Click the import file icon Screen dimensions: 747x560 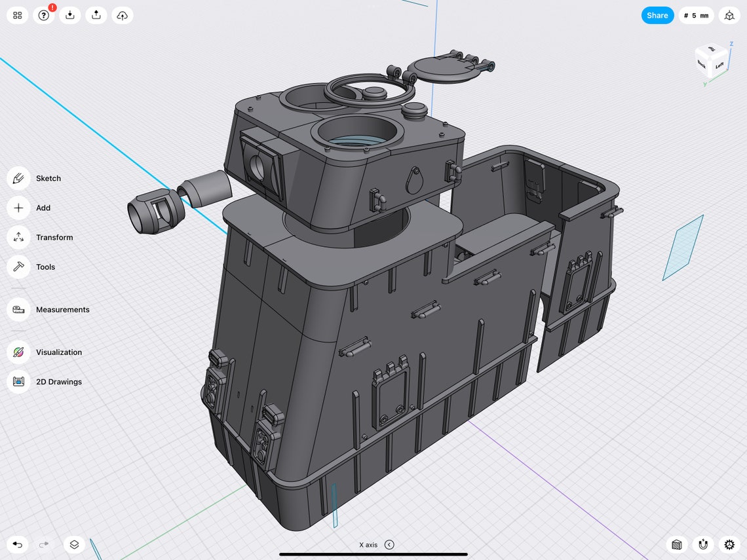coord(69,15)
